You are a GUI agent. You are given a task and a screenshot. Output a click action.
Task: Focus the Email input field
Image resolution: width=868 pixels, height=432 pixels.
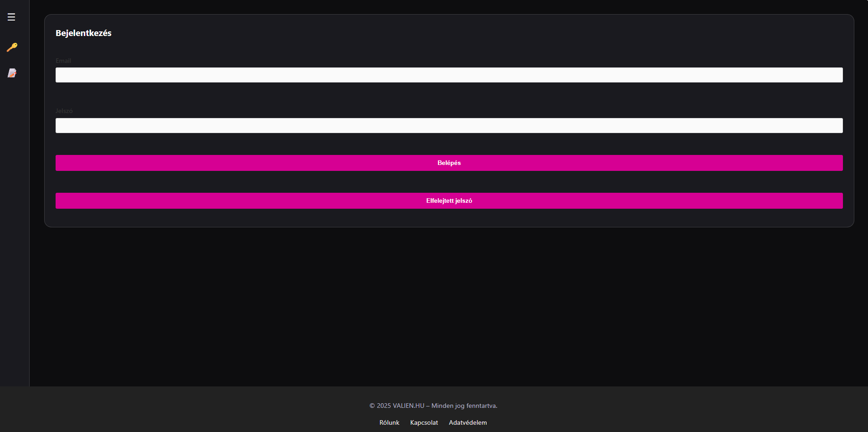[x=449, y=75]
